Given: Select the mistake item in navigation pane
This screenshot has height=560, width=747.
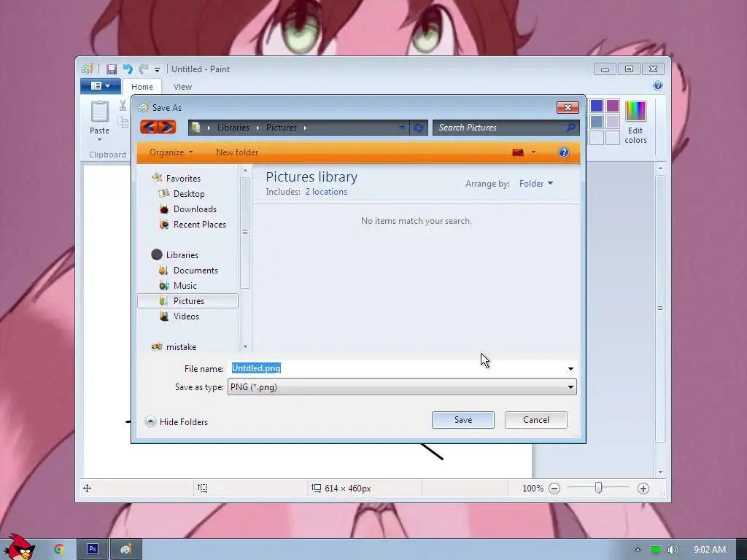Looking at the screenshot, I should (x=181, y=347).
